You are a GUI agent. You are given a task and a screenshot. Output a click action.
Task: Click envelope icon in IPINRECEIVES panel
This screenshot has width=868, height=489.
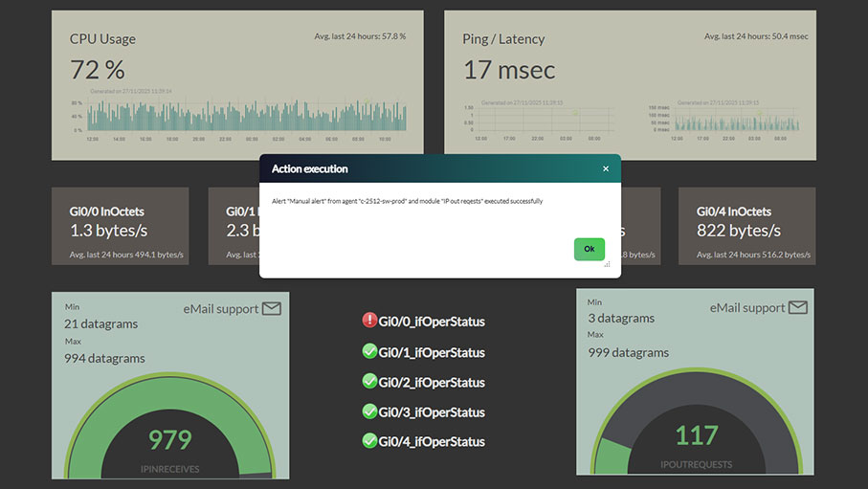(271, 308)
